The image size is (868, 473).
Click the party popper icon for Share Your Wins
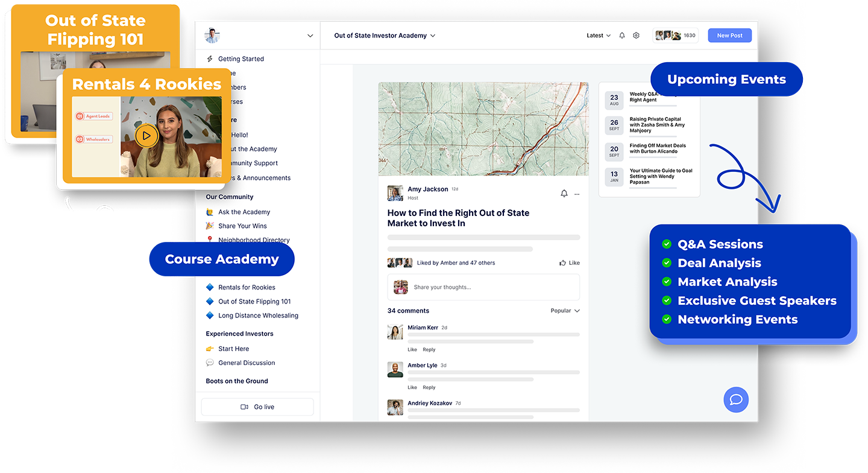(x=210, y=226)
